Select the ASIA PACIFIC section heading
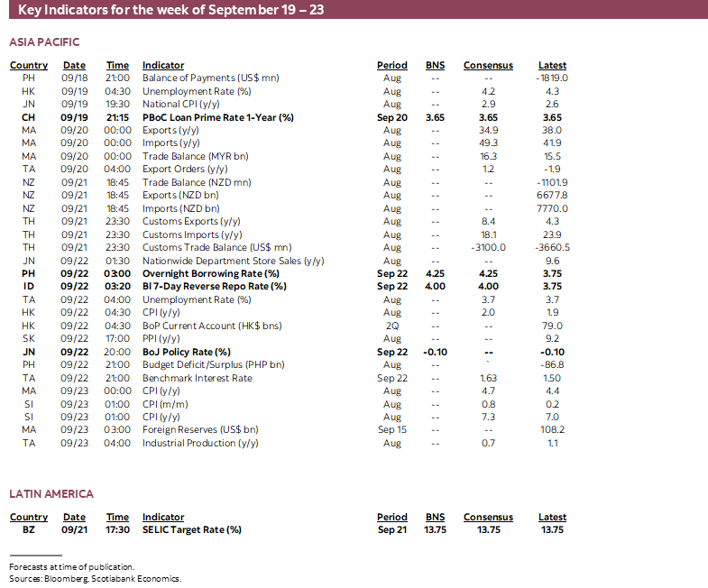Screen dimensions: 708x588 pyautogui.click(x=44, y=42)
